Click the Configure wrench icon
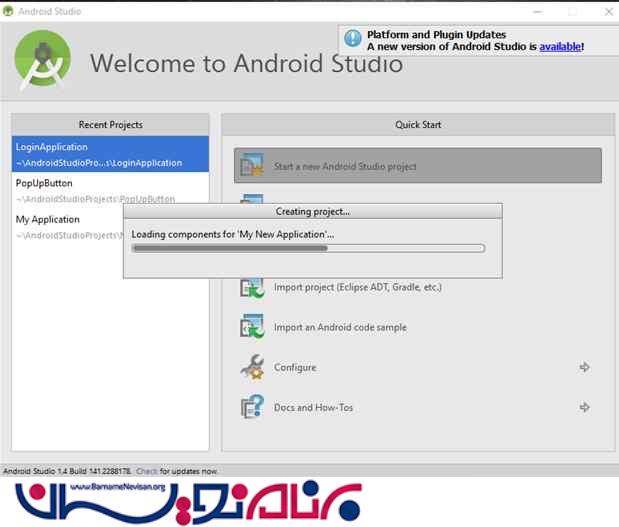Viewport: 619px width, 527px height. [252, 367]
